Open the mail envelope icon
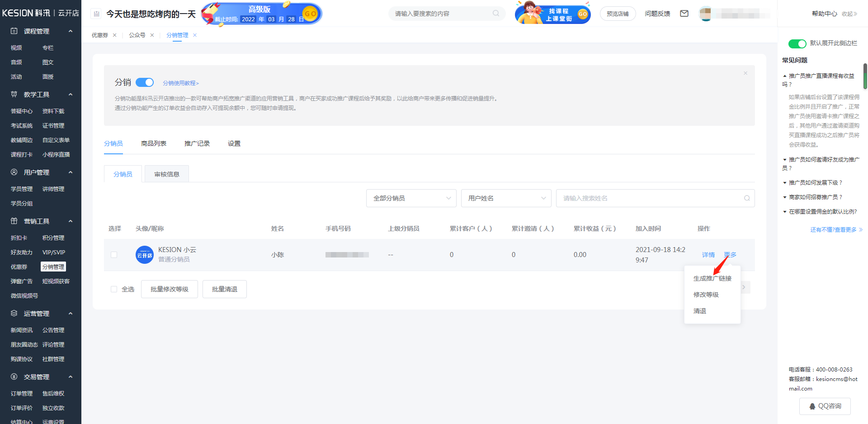Image resolution: width=868 pixels, height=424 pixels. 684,14
